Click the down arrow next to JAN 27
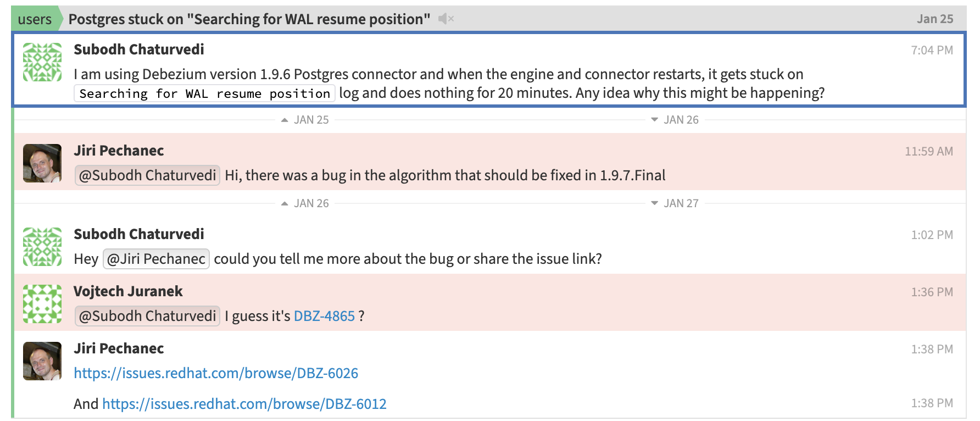Screen dimensions: 980x421 pos(654,203)
